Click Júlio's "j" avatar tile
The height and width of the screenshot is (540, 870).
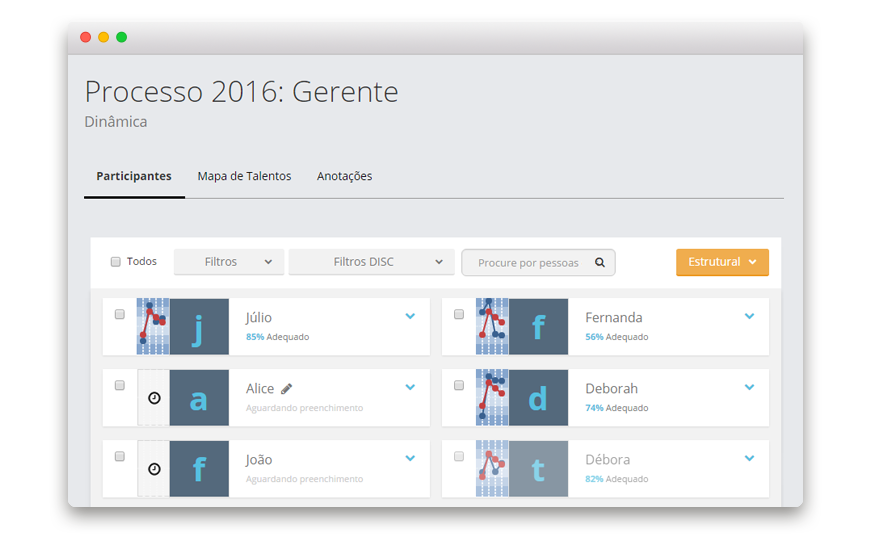pyautogui.click(x=199, y=326)
